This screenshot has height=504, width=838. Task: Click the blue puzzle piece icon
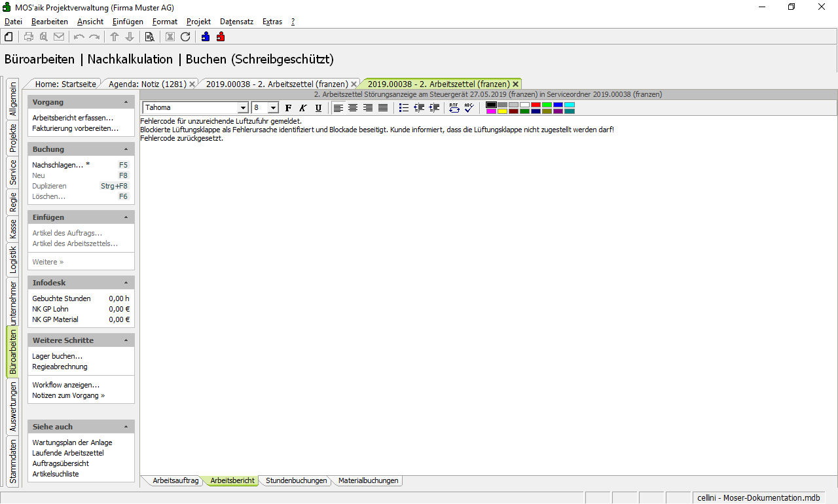tap(206, 37)
